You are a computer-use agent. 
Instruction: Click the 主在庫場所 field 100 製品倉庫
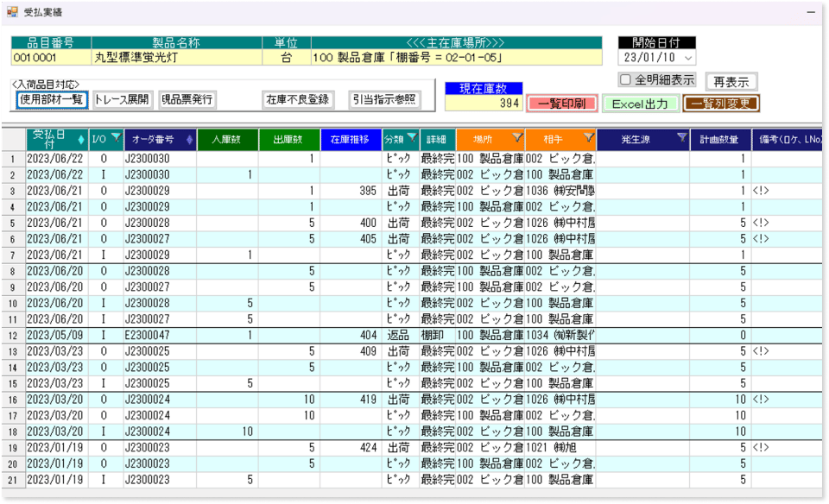(456, 58)
